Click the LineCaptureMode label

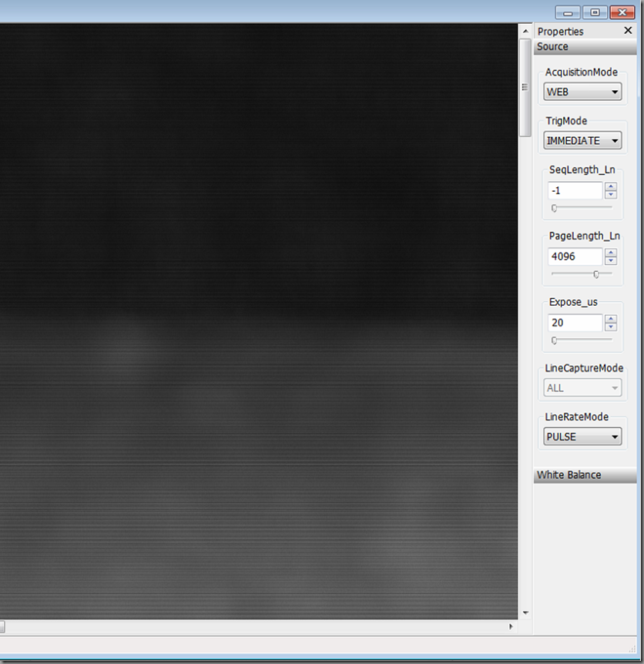(x=584, y=368)
